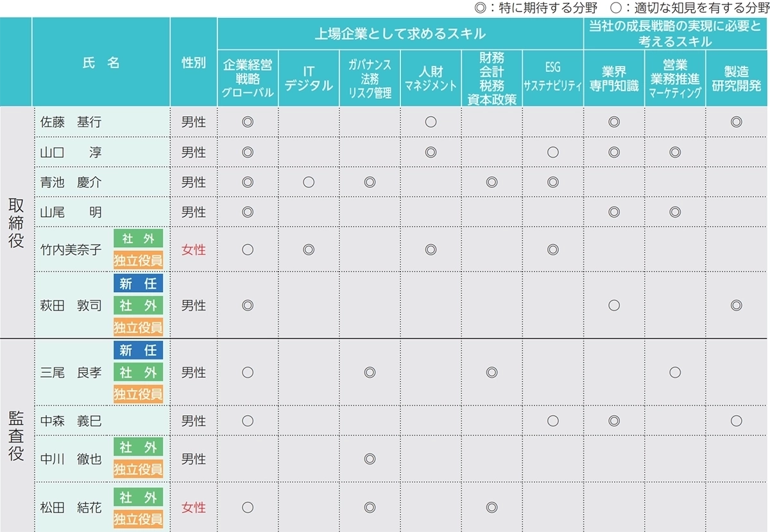Click the single circle in 佐藤 基行's 人財マネジメント cell

click(x=431, y=122)
